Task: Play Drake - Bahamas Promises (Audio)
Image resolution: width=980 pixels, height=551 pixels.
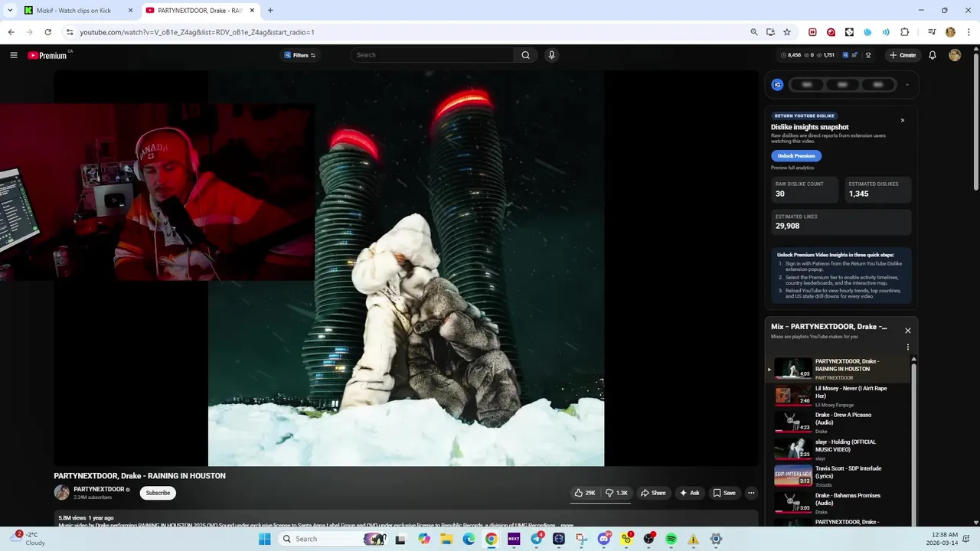Action: pyautogui.click(x=840, y=503)
